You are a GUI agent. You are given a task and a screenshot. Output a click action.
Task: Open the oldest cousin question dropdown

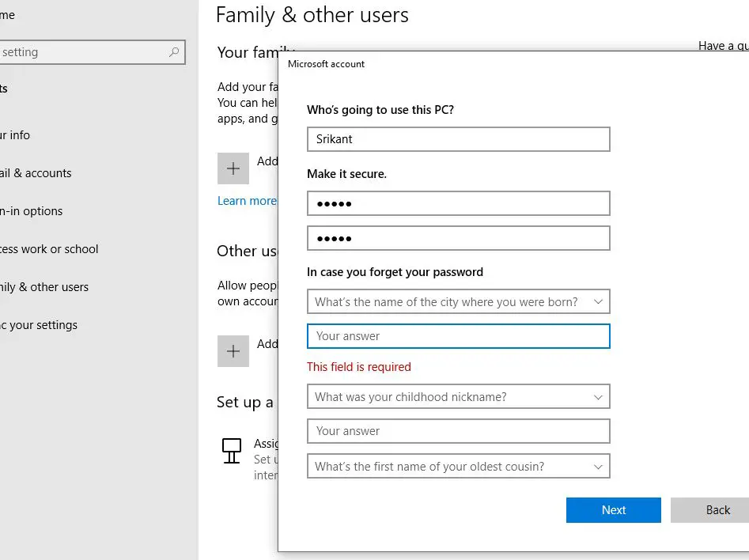point(459,466)
